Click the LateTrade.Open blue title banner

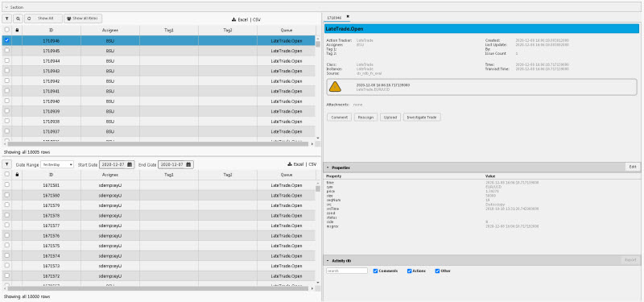[481, 29]
